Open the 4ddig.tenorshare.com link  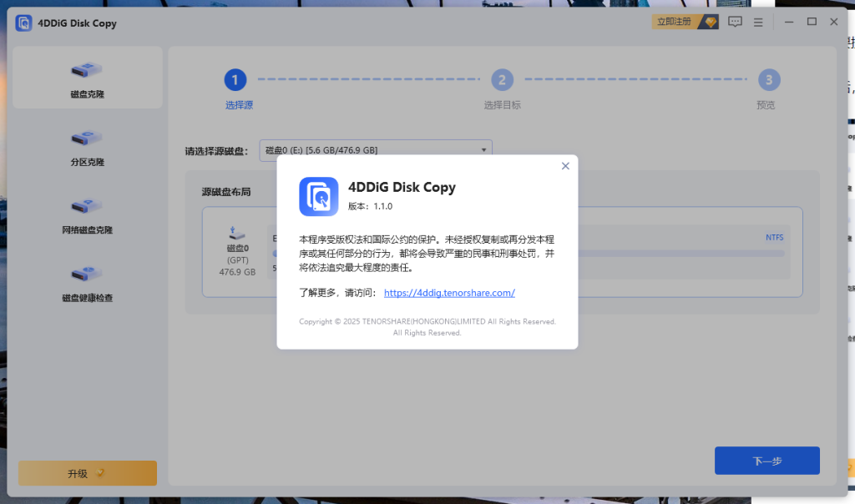[x=449, y=293]
